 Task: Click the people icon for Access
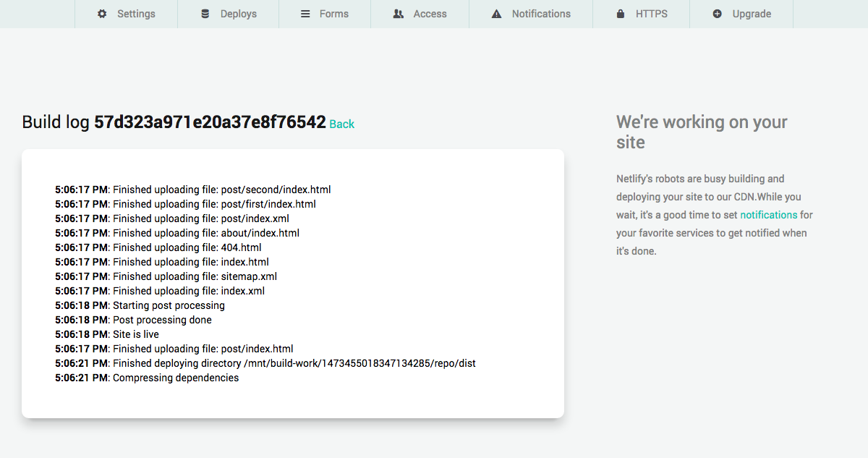tap(398, 14)
